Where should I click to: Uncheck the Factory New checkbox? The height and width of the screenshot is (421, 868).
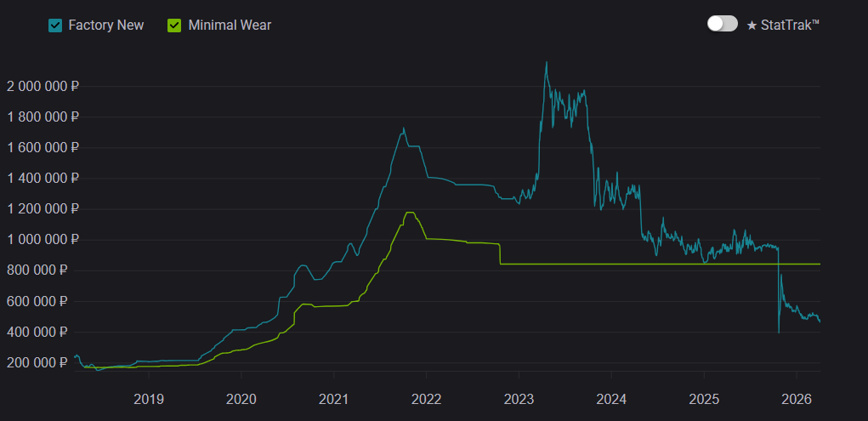pyautogui.click(x=55, y=25)
